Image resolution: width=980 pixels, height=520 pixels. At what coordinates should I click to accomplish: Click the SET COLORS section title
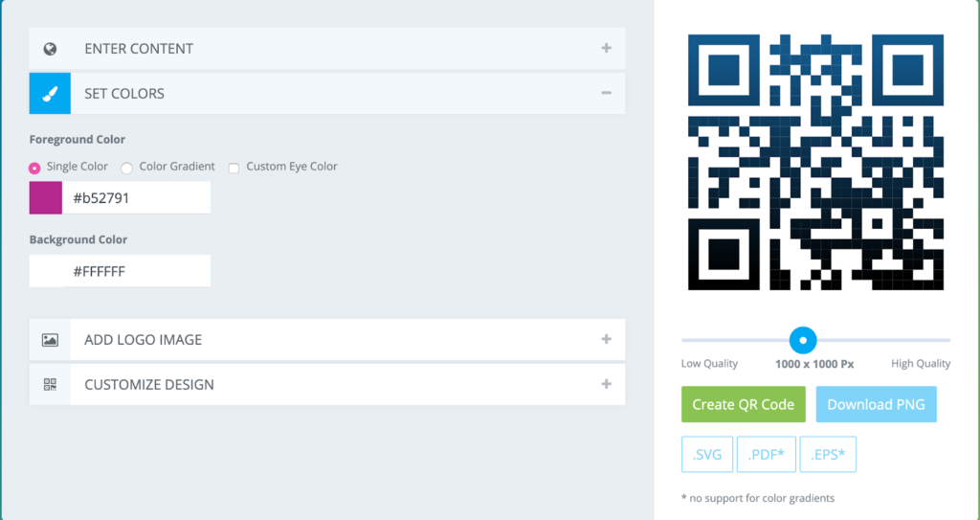124,93
